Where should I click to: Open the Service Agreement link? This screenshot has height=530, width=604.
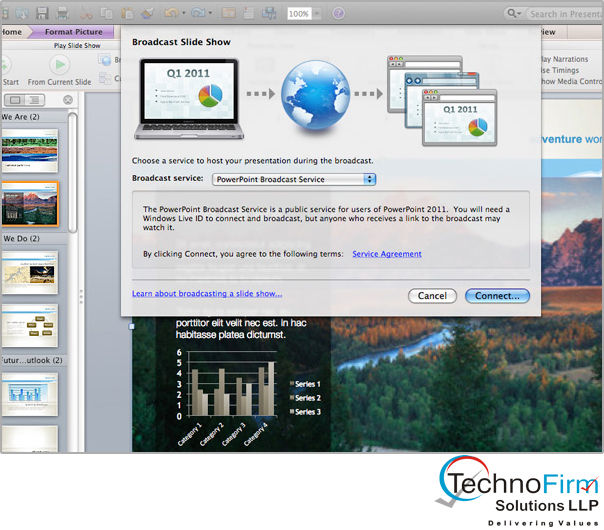[387, 254]
